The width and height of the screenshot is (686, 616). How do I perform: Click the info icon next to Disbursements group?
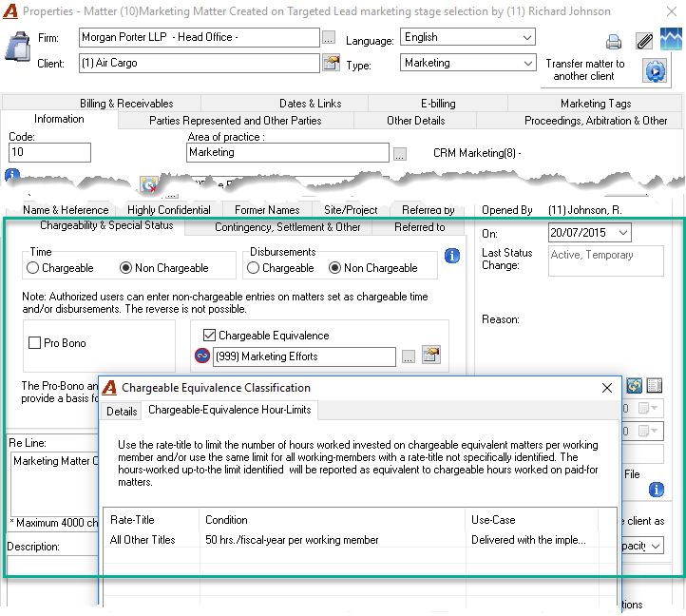coord(452,256)
